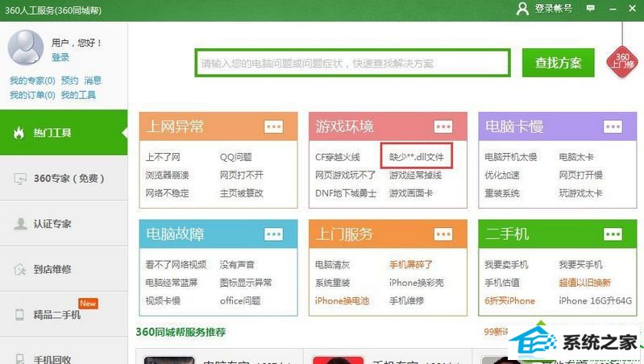644x364 pixels.
Task: Select iPhone换彩壳 entry
Action: point(417,283)
